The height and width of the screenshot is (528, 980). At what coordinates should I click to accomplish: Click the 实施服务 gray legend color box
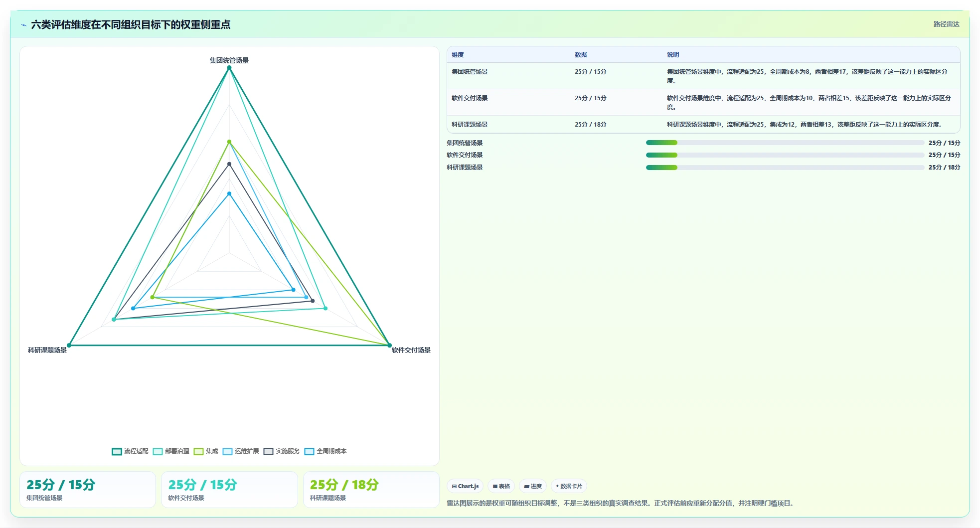point(268,452)
